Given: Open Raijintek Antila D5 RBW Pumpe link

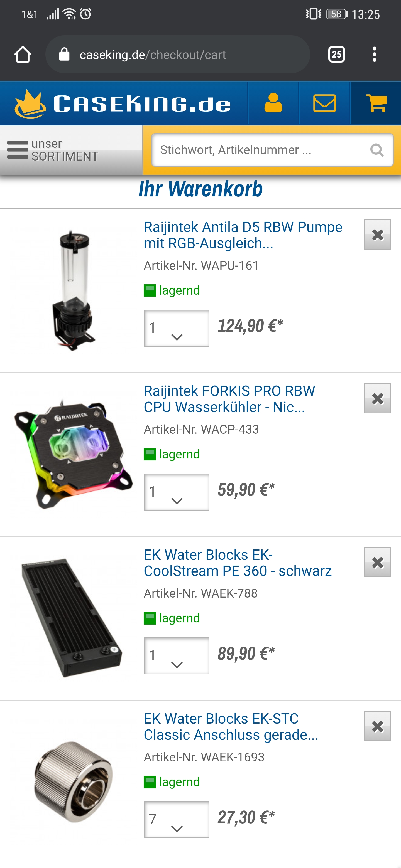Looking at the screenshot, I should tap(243, 235).
